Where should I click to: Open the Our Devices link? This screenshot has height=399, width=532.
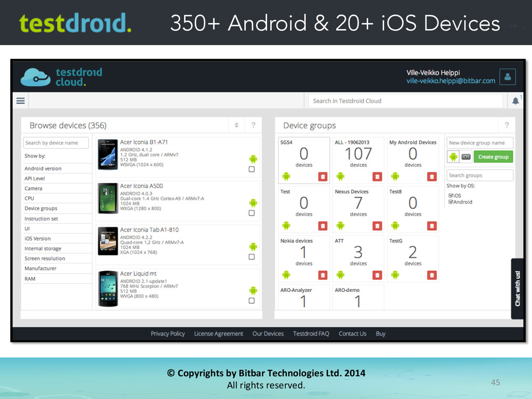point(268,334)
